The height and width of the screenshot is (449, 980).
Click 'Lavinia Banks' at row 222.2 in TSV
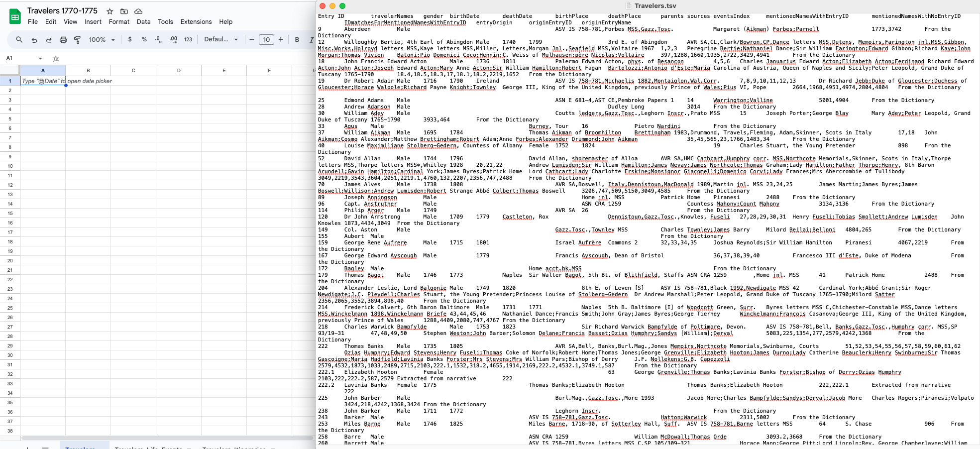click(x=365, y=385)
